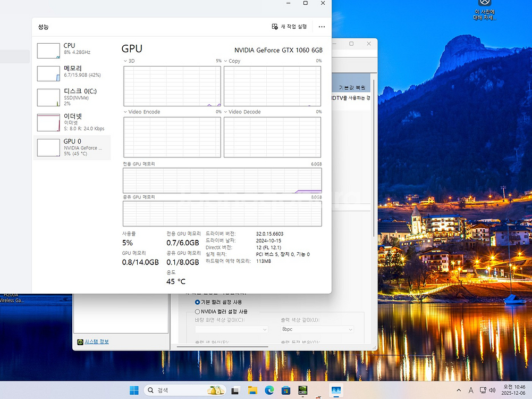Select the 이더넷 performance item
This screenshot has height=399, width=532.
click(72, 122)
